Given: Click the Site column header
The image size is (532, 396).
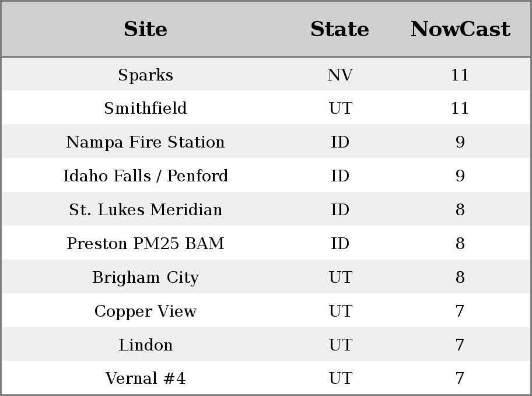Looking at the screenshot, I should point(145,29).
